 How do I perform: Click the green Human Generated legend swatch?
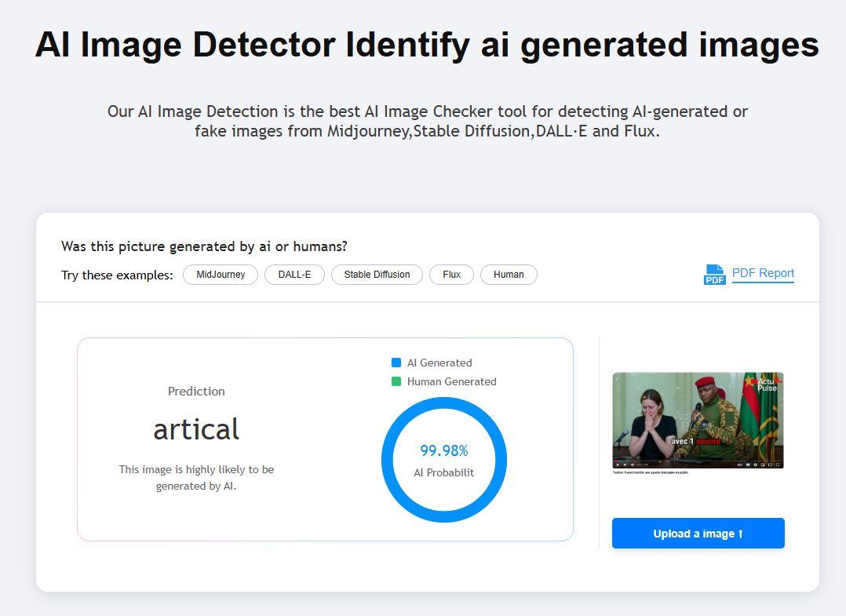coord(396,381)
